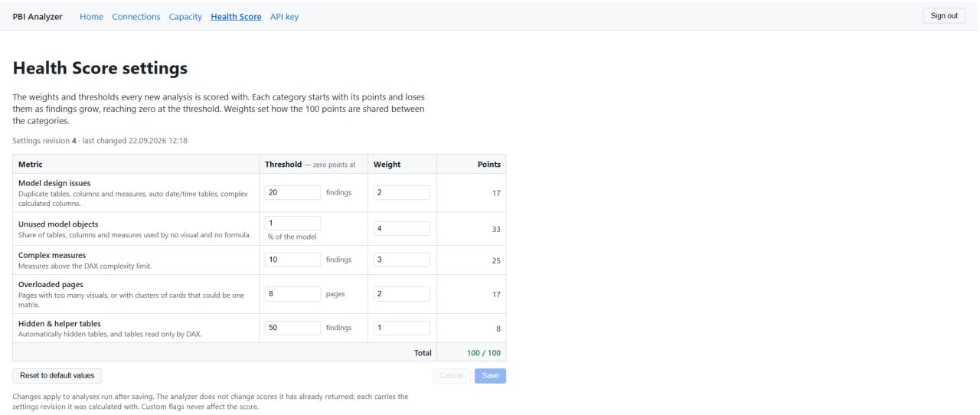Edit the Hidden & helper tables threshold field
This screenshot has width=980, height=415.
pyautogui.click(x=293, y=328)
